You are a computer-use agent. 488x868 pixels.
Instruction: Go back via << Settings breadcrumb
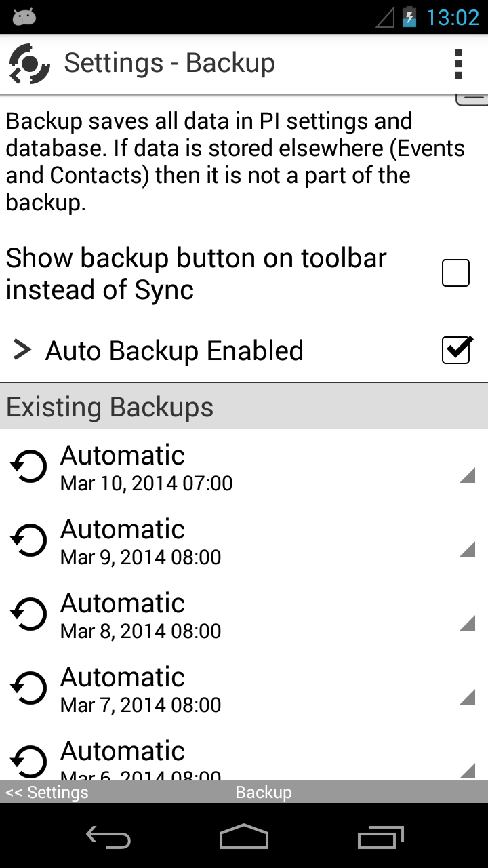47,792
